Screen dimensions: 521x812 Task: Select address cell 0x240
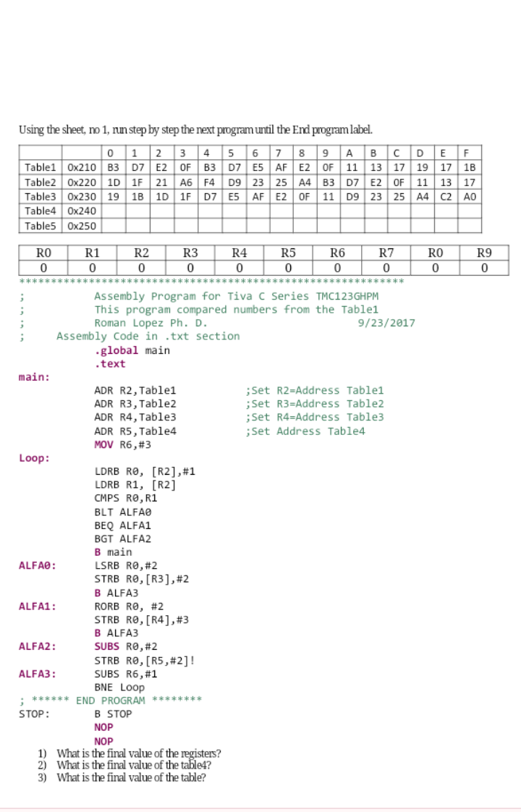click(x=82, y=211)
